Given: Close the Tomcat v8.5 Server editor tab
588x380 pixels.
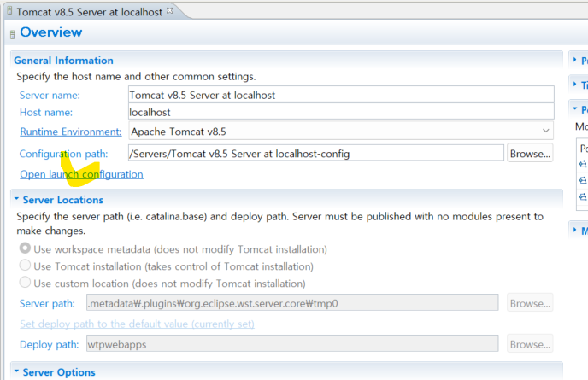Looking at the screenshot, I should (x=170, y=10).
